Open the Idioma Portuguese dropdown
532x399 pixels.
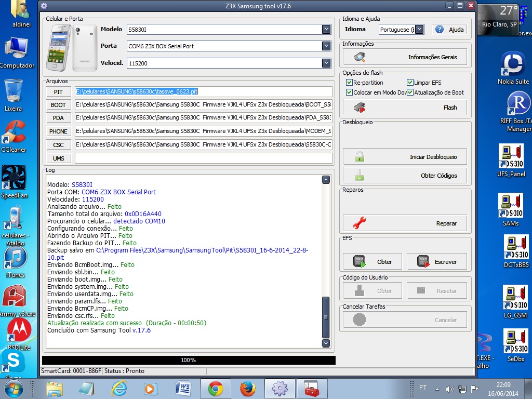click(419, 30)
